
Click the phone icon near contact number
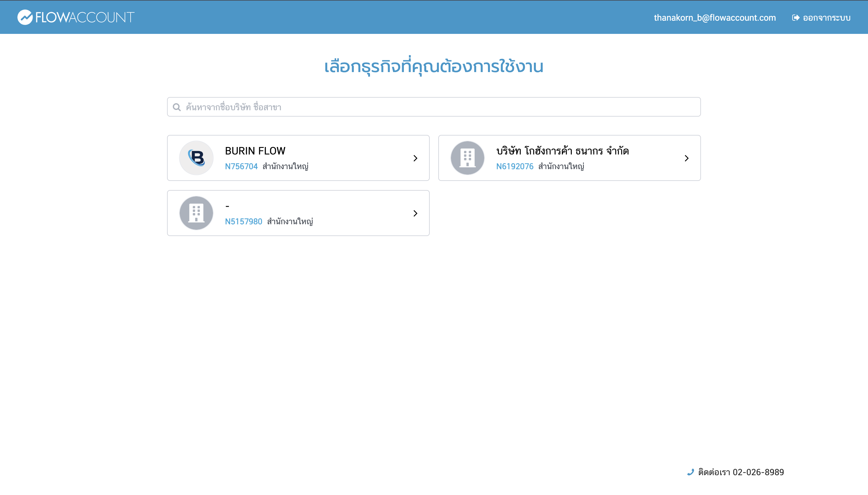click(x=691, y=472)
